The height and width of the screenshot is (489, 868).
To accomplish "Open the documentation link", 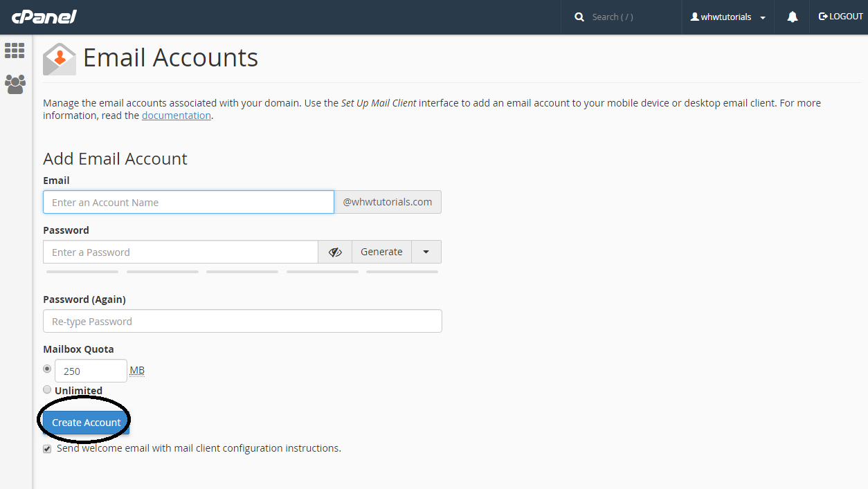I will [x=176, y=115].
